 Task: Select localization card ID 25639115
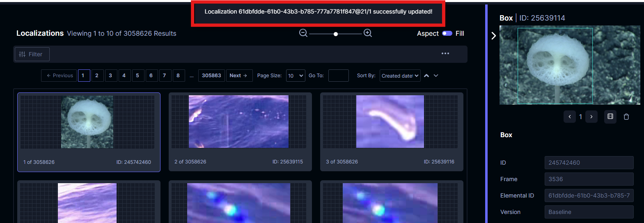tap(240, 132)
